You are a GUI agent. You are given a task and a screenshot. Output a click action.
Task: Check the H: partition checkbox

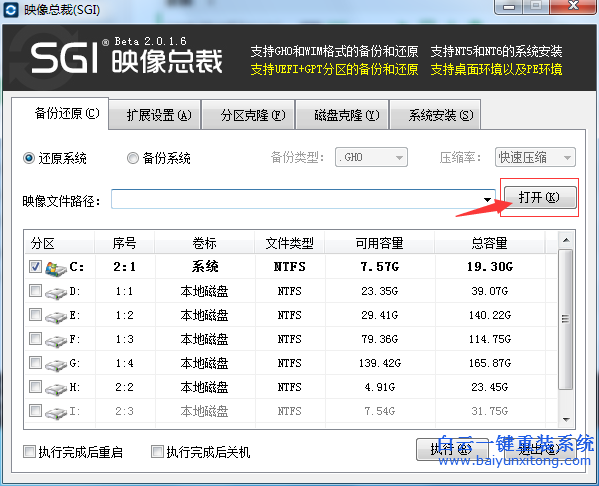tap(36, 387)
